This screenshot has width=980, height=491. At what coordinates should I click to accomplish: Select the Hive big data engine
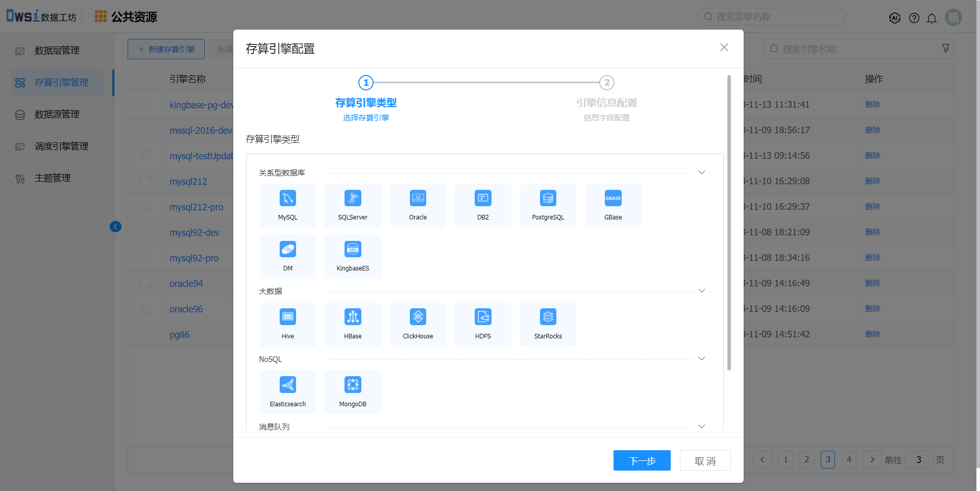287,317
